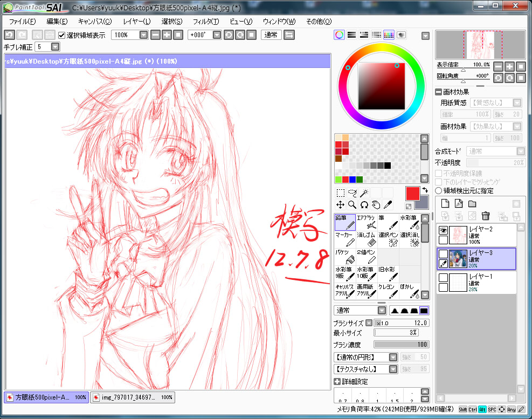This screenshot has width=532, height=419.
Task: Show レイヤー1 via its visibility box
Action: point(443,278)
